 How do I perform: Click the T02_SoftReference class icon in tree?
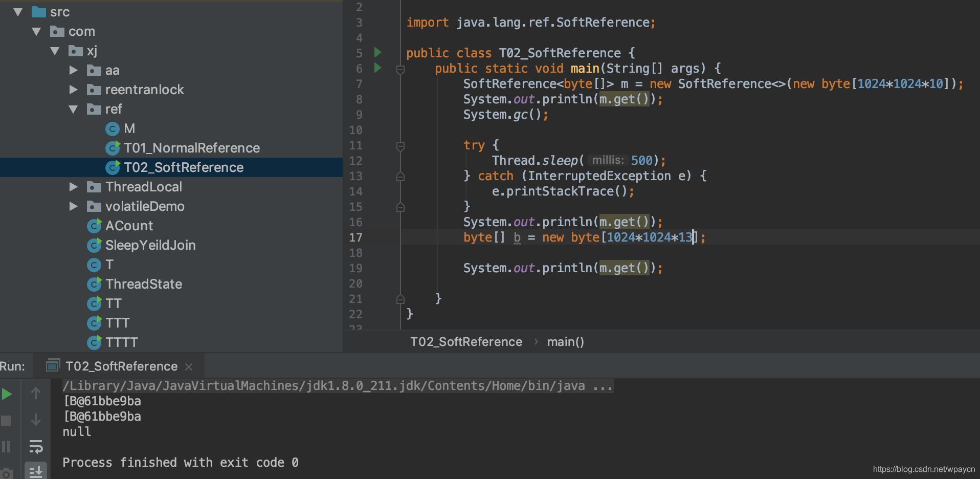point(113,167)
